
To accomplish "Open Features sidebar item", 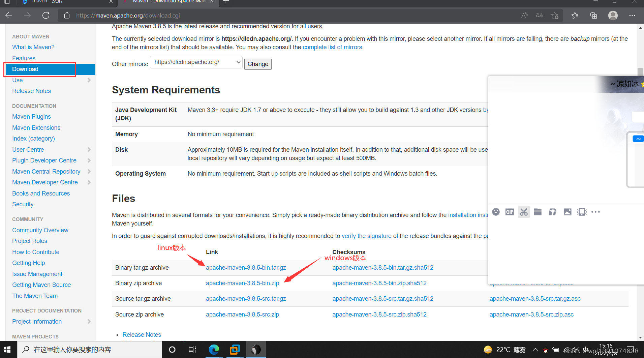I will click(24, 58).
